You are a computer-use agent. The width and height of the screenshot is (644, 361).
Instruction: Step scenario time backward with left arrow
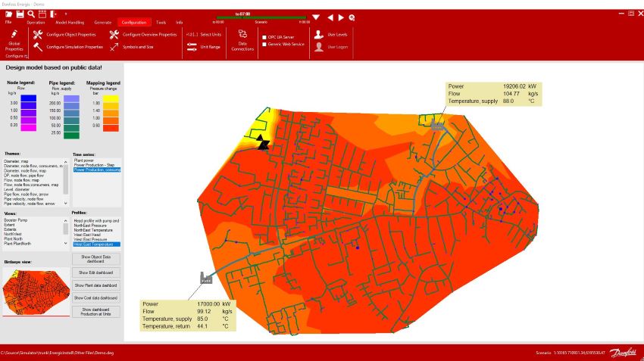pyautogui.click(x=330, y=17)
